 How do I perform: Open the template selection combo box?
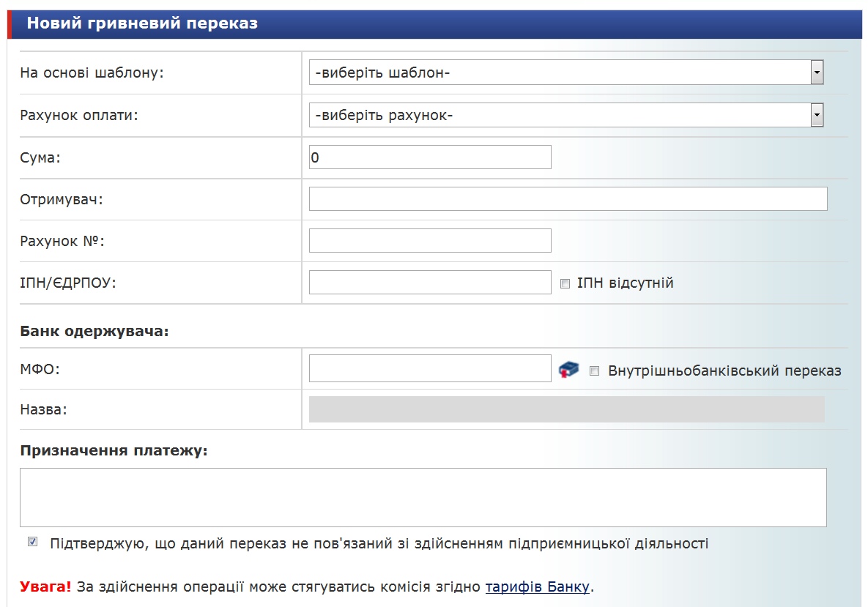(565, 72)
